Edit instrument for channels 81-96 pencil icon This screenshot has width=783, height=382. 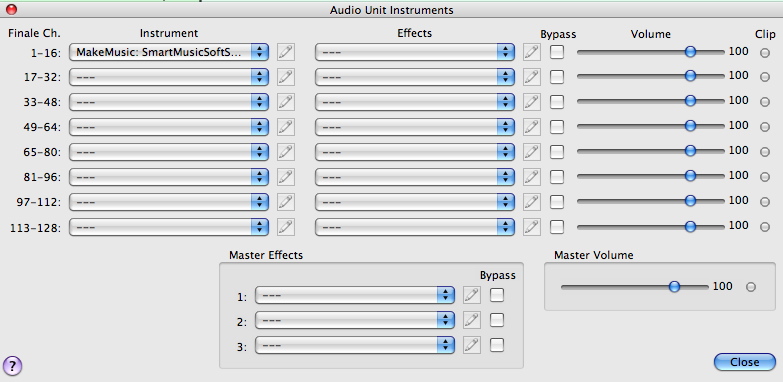click(x=286, y=177)
